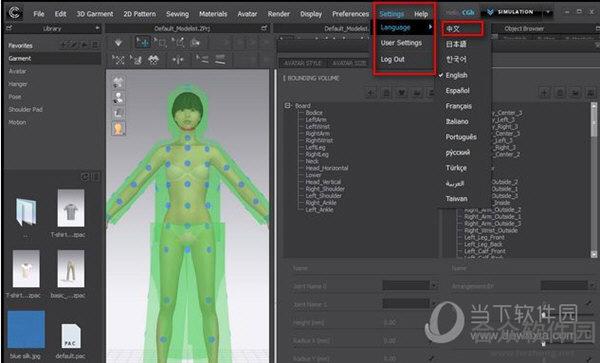Select Garment category in Library
This screenshot has height=363, width=600.
(x=53, y=59)
